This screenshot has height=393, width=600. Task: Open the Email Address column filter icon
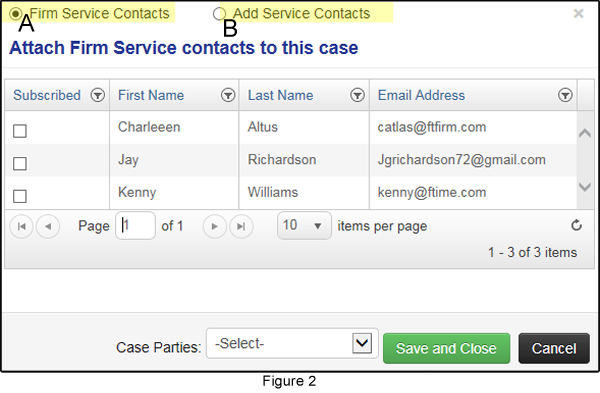click(x=565, y=95)
